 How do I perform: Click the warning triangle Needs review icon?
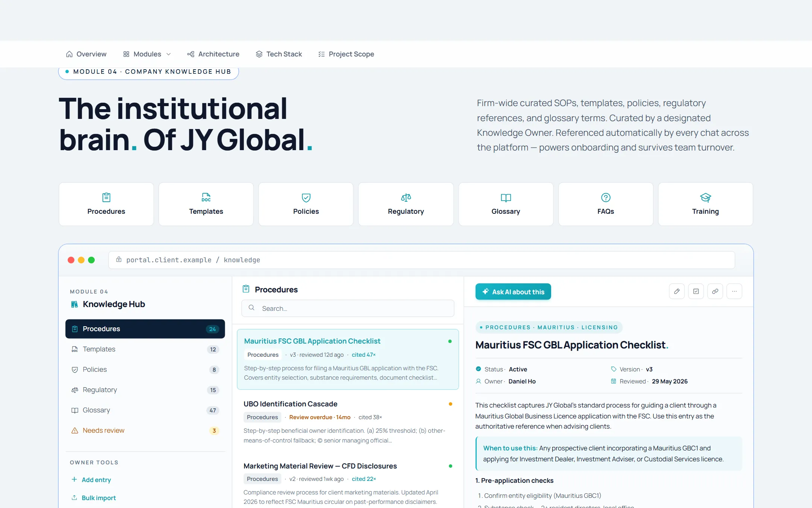(x=75, y=430)
